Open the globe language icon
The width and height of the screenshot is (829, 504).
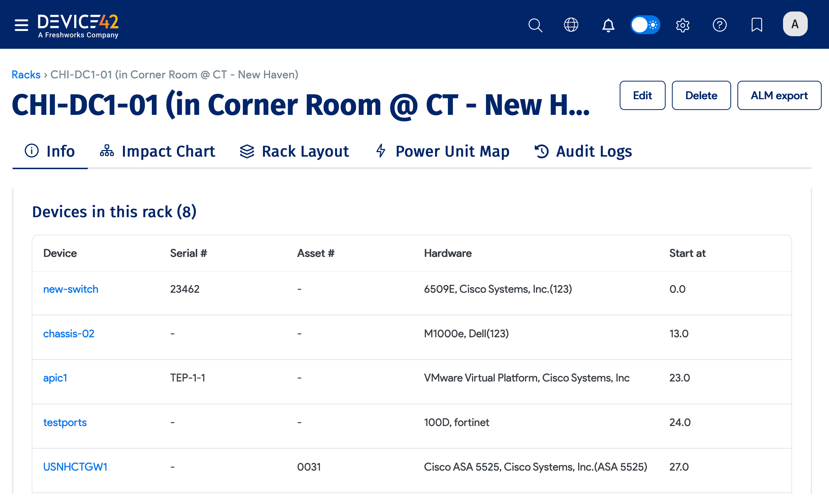coord(571,25)
